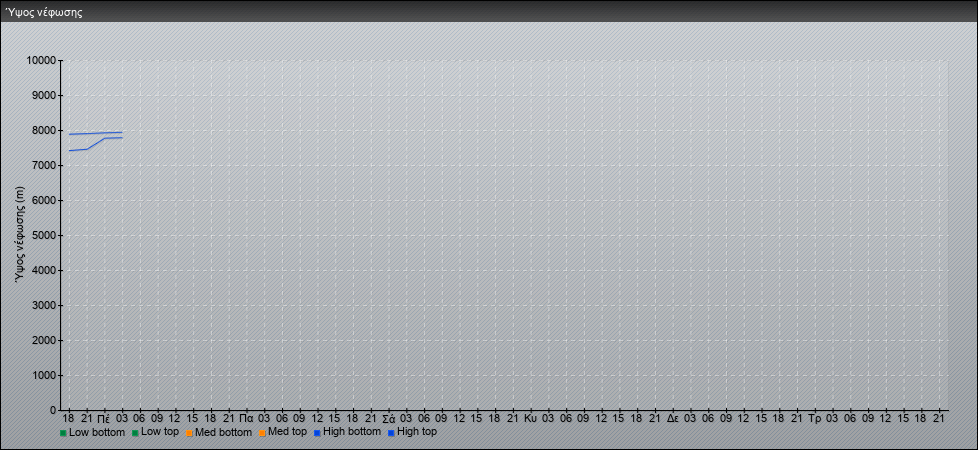Click the blue High bottom legend swatch
The width and height of the screenshot is (978, 450).
pos(317,433)
